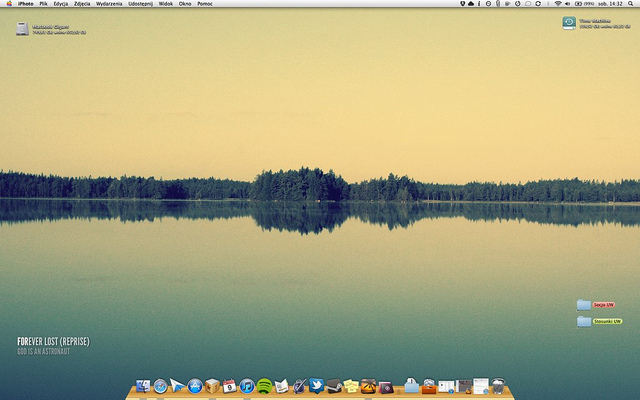Open Steam from the dock
This screenshot has height=400, width=640.
334,386
